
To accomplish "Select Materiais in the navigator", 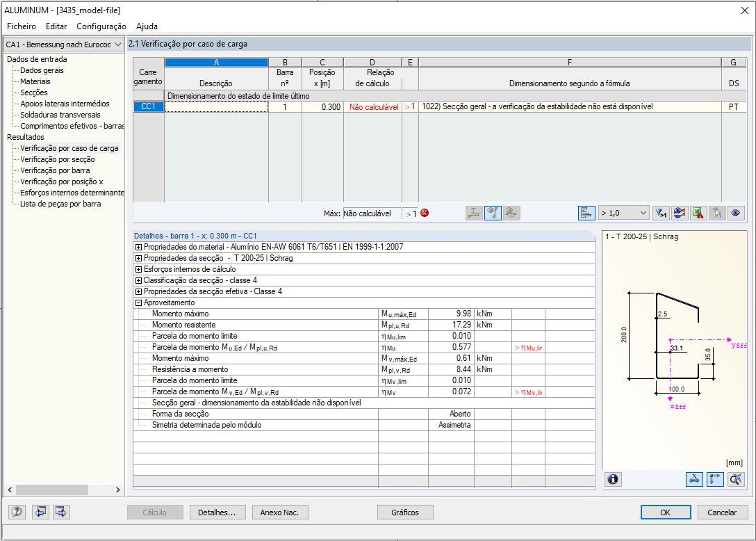I will [x=35, y=81].
